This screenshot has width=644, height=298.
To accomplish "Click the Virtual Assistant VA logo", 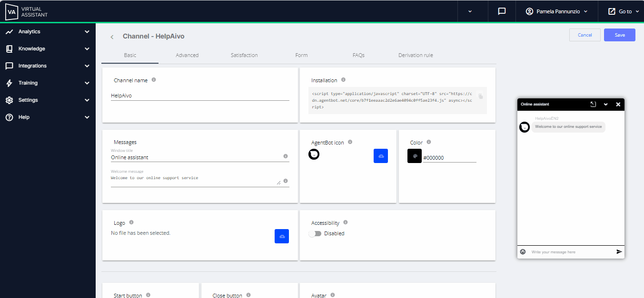I will coord(11,11).
